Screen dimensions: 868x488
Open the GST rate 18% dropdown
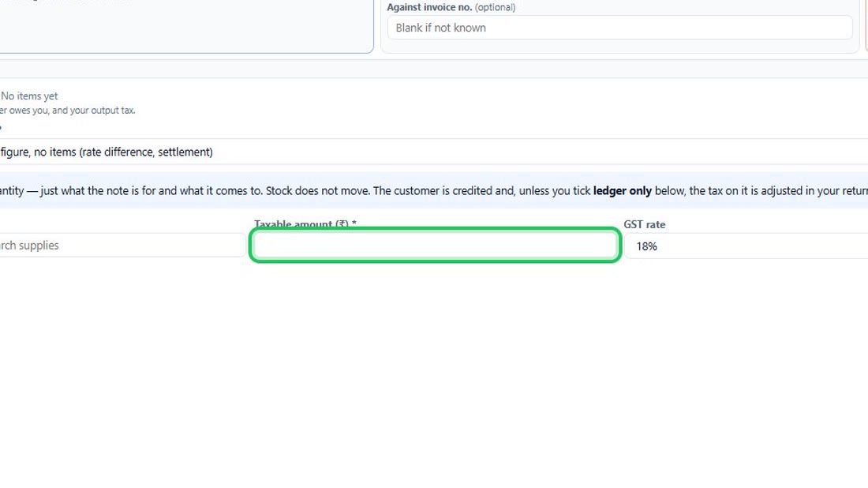tap(746, 246)
